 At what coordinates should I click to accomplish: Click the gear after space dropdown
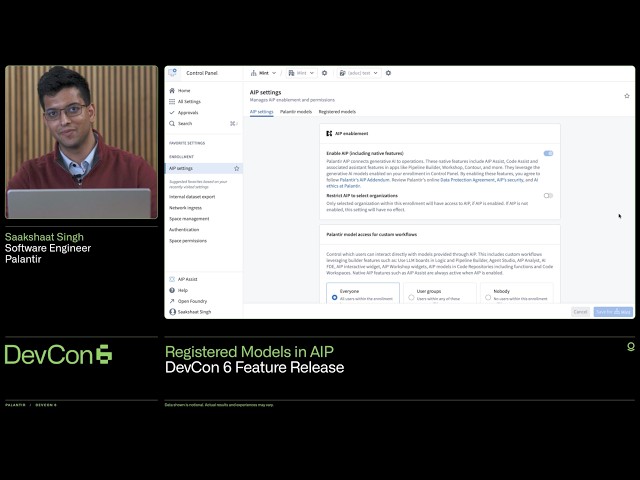(x=388, y=73)
